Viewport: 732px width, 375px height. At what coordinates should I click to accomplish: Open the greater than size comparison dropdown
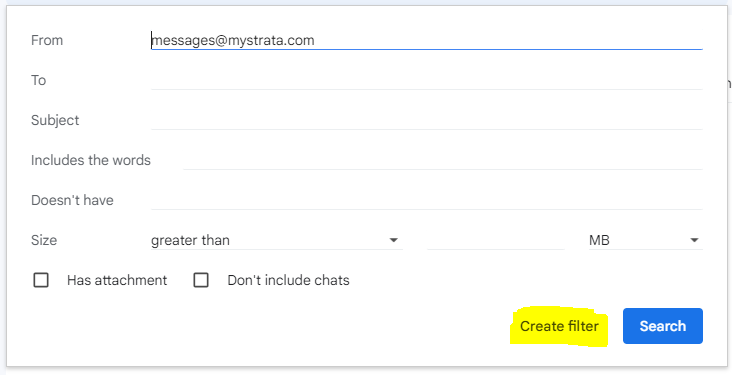coord(276,240)
